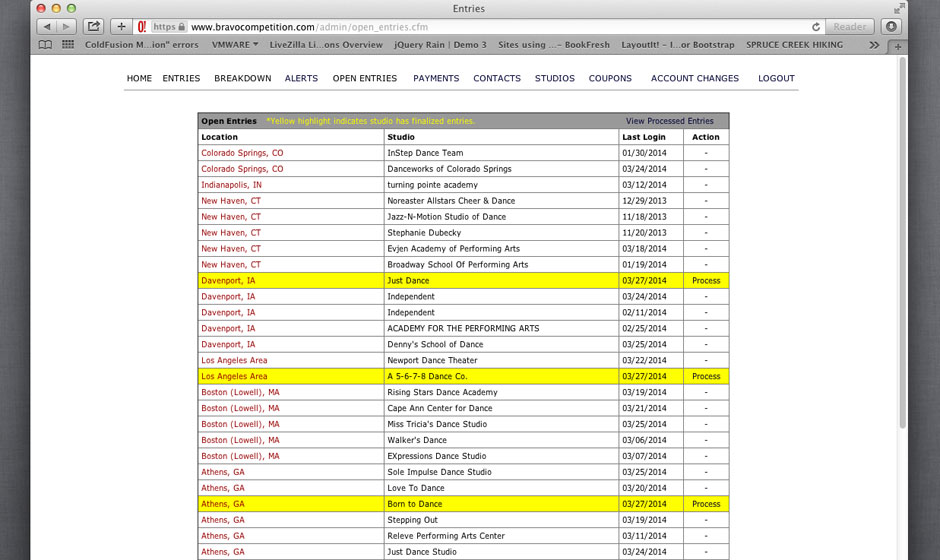Select the 'Love To Dance' studio cell
The width and height of the screenshot is (940, 560).
(x=501, y=488)
